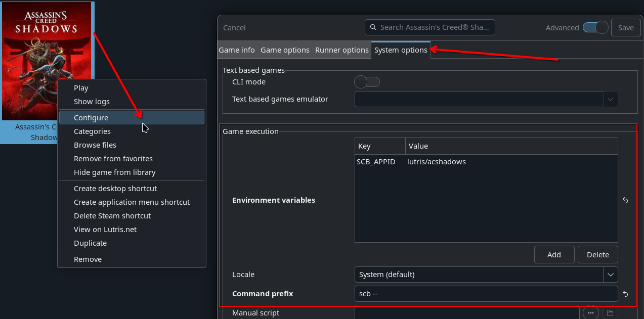Viewport: 644px width, 319px height.
Task: Select Configure from the context menu
Action: tap(91, 117)
